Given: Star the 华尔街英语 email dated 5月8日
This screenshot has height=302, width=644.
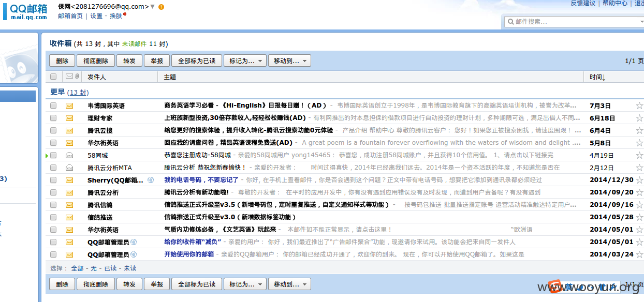Looking at the screenshot, I should [639, 143].
